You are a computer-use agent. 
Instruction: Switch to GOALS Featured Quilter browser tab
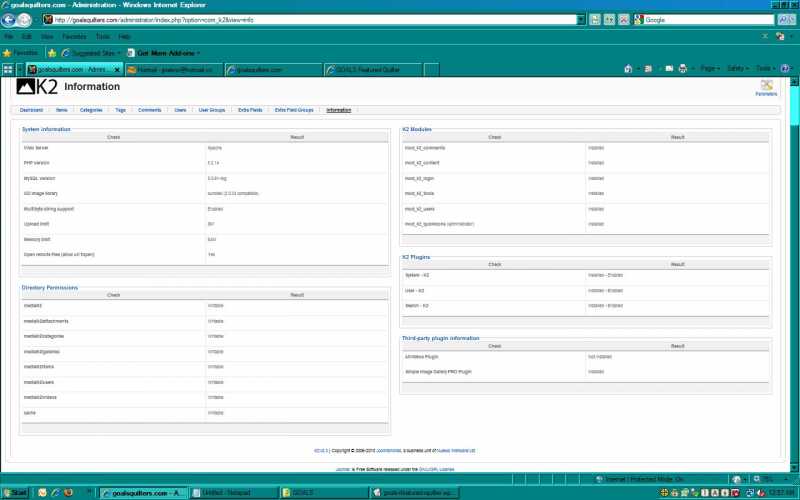coord(374,70)
